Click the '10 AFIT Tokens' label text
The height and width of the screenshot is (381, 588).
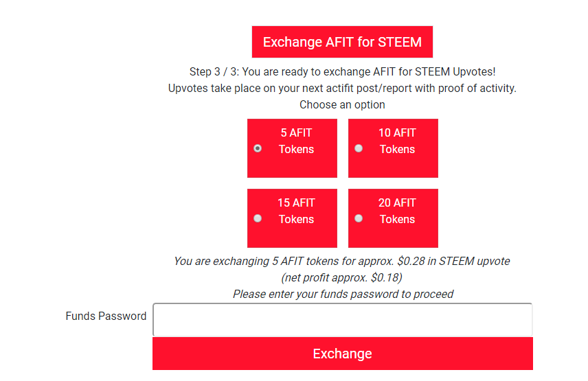(x=397, y=141)
